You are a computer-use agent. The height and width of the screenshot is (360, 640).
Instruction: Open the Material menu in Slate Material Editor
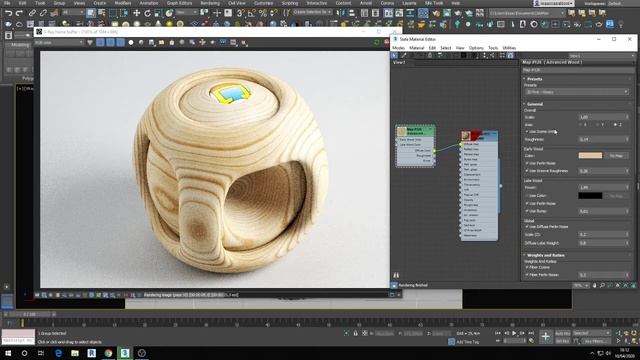(x=417, y=48)
